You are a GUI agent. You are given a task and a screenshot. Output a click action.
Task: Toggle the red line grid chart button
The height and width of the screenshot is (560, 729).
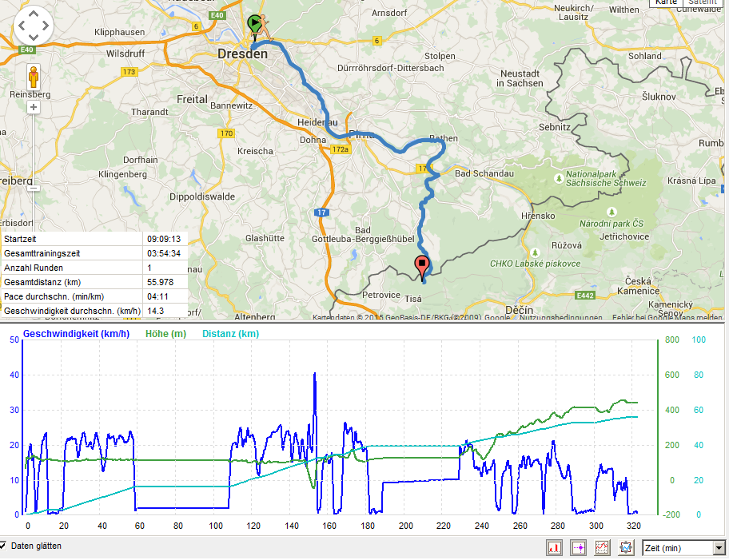[x=602, y=547]
